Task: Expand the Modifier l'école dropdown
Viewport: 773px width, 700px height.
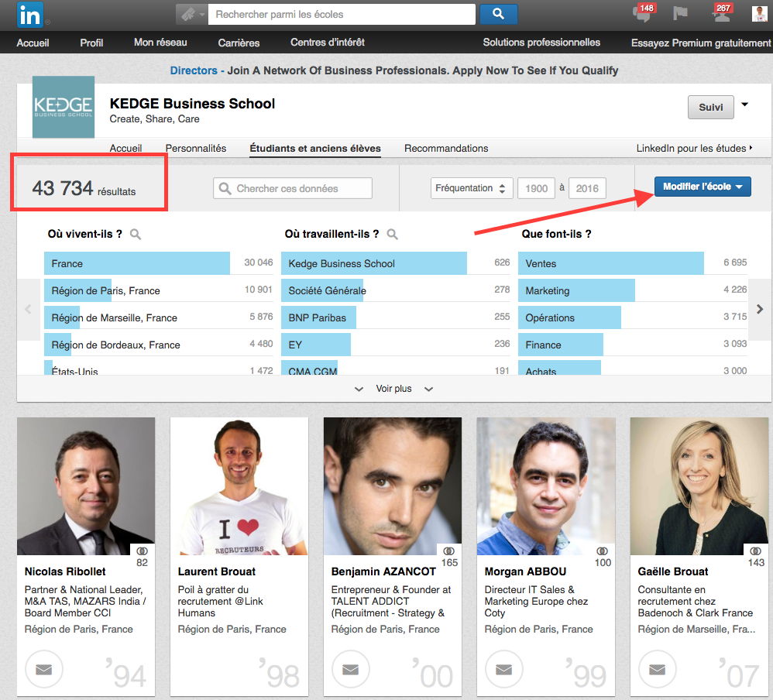Action: (703, 187)
